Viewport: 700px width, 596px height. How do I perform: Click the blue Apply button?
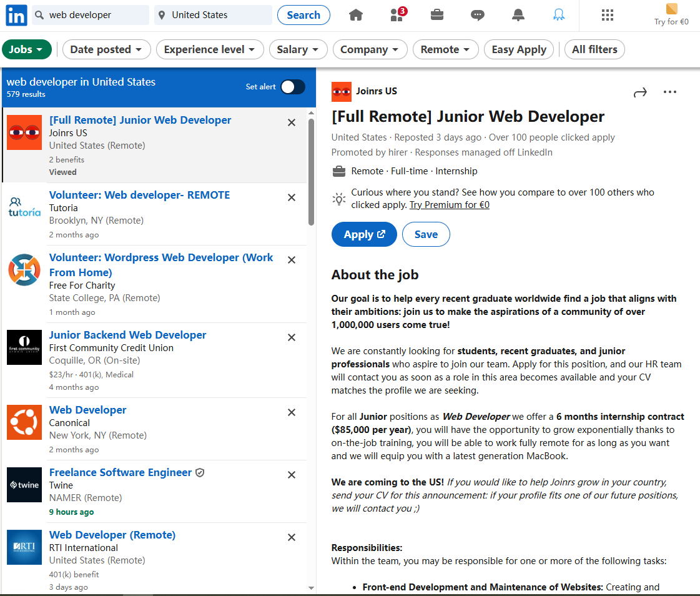pyautogui.click(x=364, y=234)
